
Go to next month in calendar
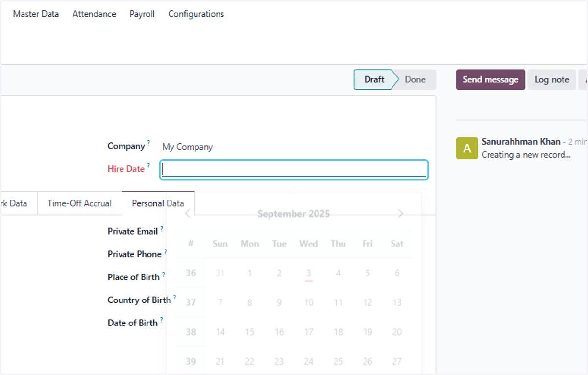[401, 214]
